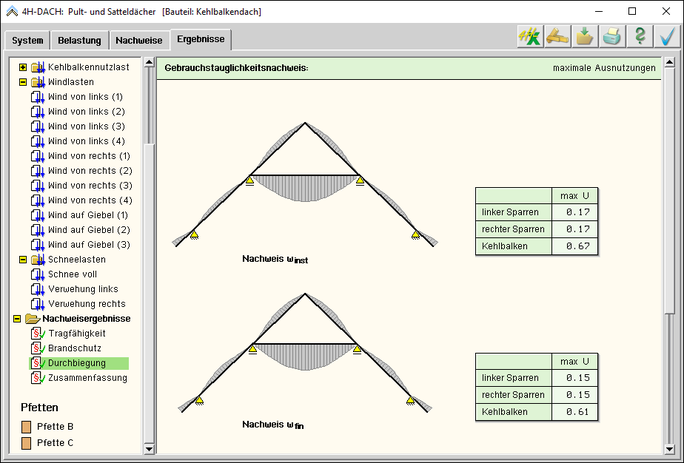Select Wind von links (1) load case

coord(85,97)
